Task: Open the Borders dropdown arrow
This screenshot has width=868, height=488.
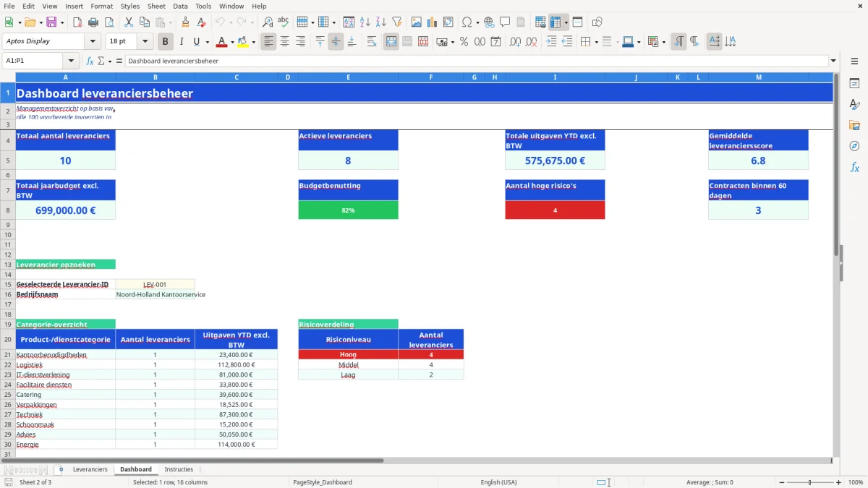Action: click(595, 42)
